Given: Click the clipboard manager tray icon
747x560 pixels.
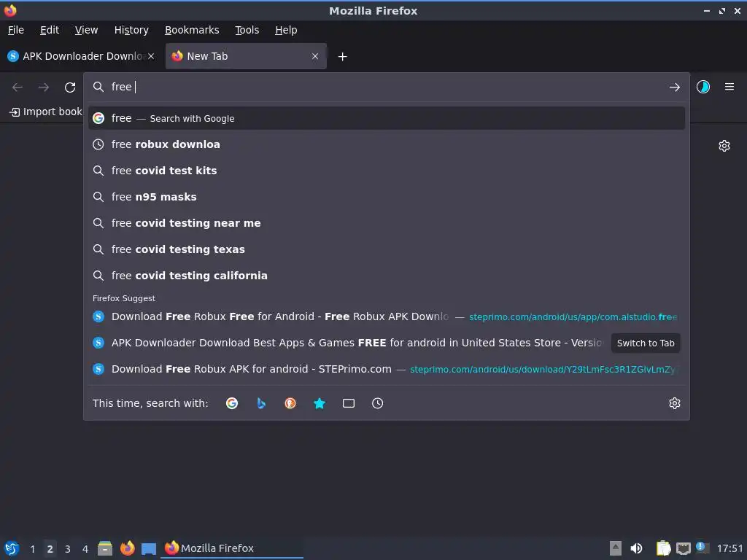Looking at the screenshot, I should pyautogui.click(x=663, y=548).
